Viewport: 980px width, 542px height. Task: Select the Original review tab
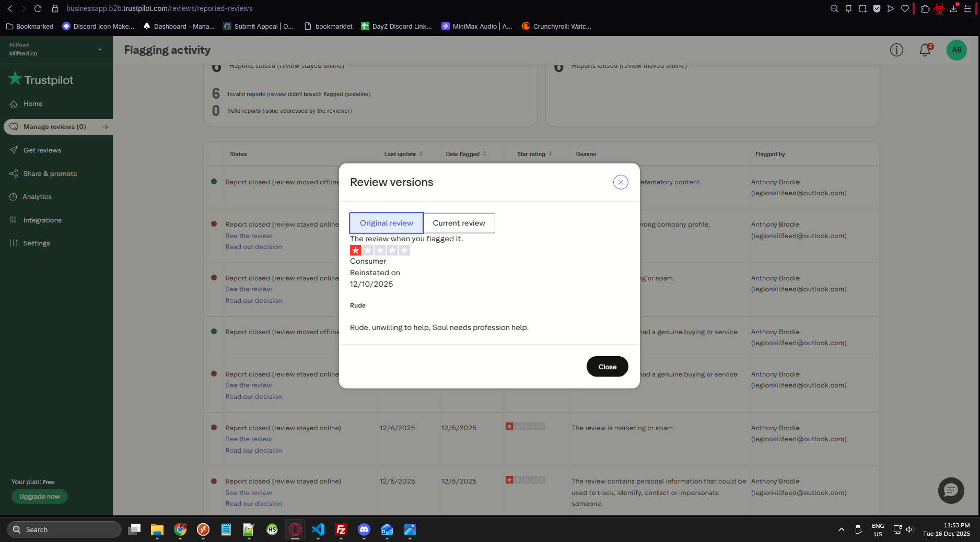point(387,223)
